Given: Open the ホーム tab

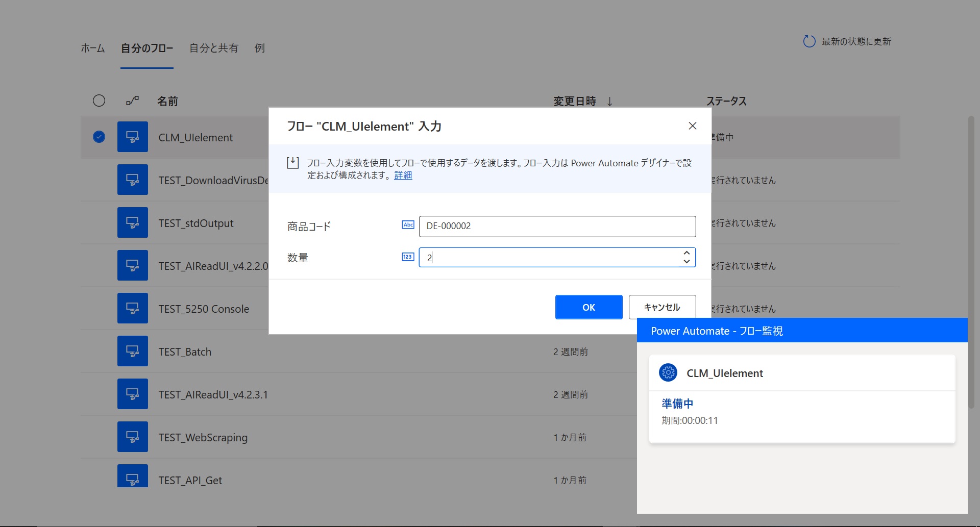Looking at the screenshot, I should (x=93, y=48).
